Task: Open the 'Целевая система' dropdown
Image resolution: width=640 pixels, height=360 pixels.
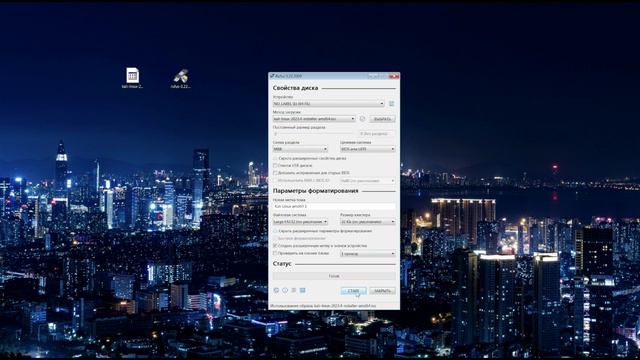Action: 368,149
